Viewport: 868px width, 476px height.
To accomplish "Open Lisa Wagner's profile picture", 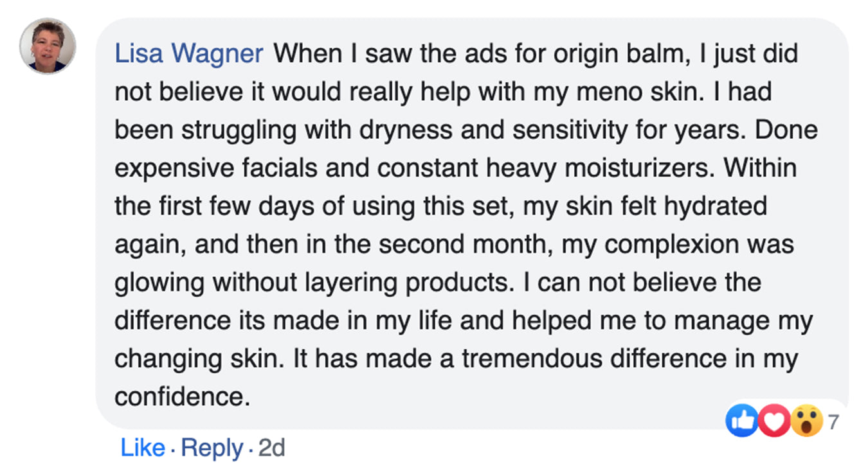I will pyautogui.click(x=48, y=46).
